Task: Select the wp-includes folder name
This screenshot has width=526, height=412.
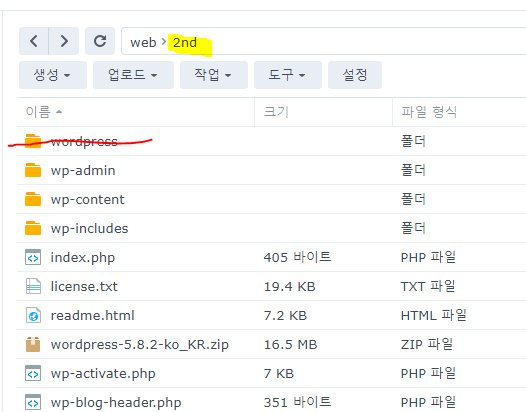Action: (x=89, y=228)
